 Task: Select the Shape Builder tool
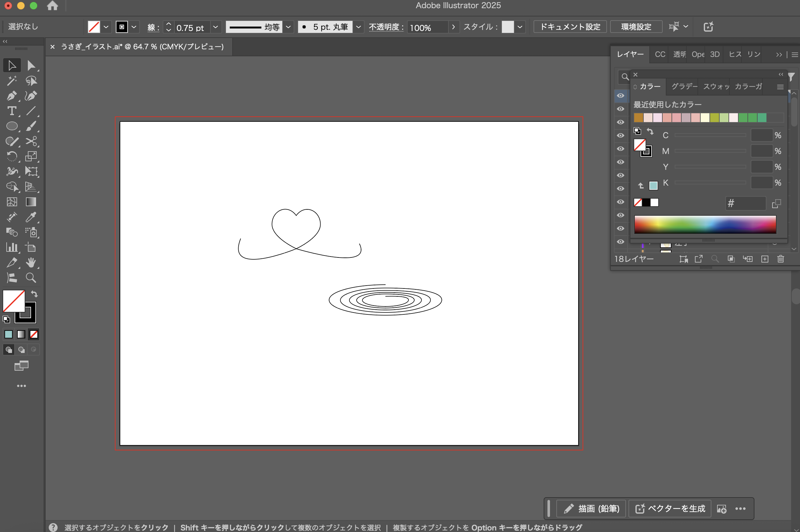12,186
